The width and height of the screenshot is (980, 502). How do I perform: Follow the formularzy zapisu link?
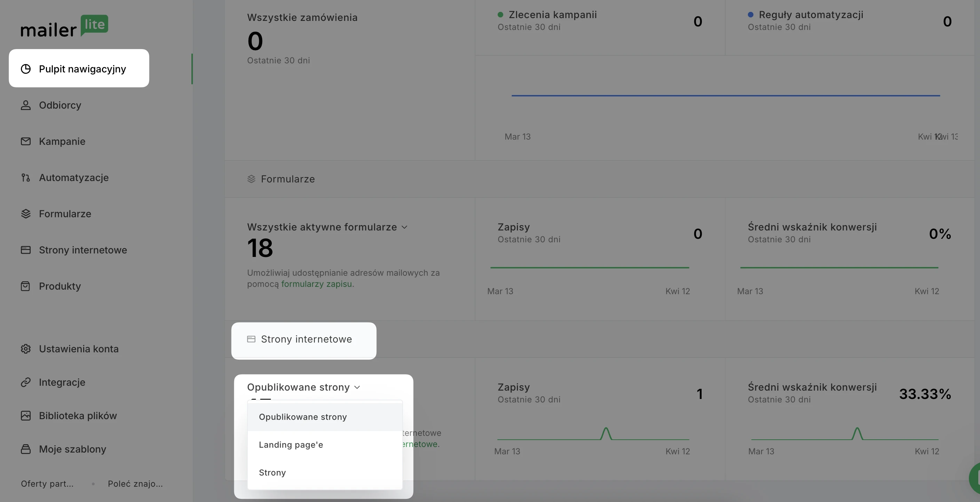tap(317, 284)
